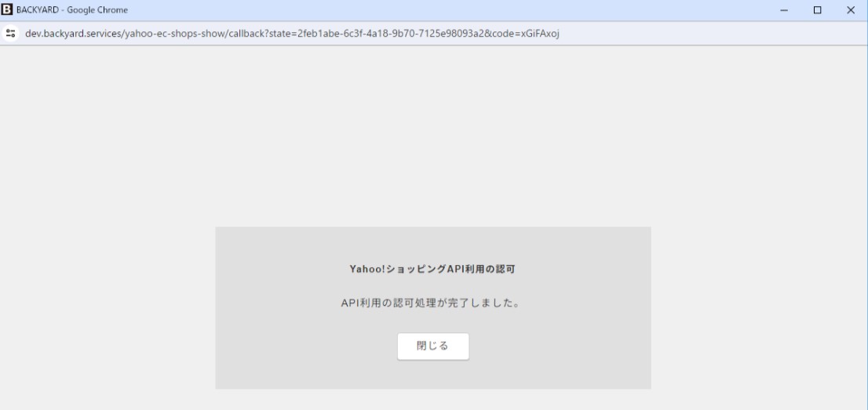Maximize the BACKYARD Chrome window
Image resolution: width=868 pixels, height=410 pixels.
(x=817, y=10)
